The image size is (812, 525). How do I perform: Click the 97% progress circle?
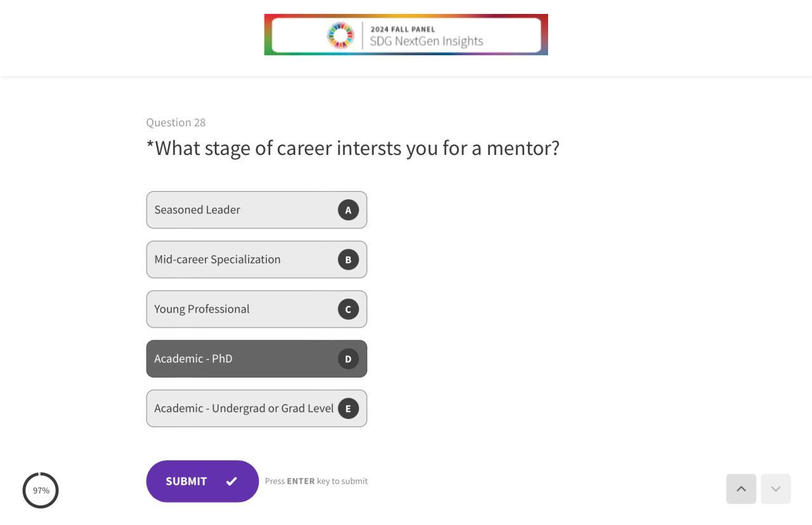pos(41,490)
